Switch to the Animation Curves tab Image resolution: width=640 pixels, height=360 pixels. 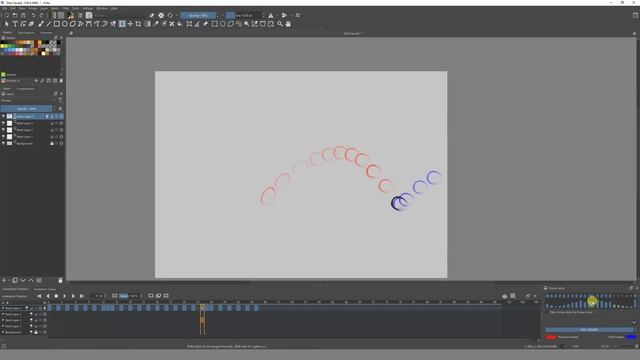click(x=44, y=289)
